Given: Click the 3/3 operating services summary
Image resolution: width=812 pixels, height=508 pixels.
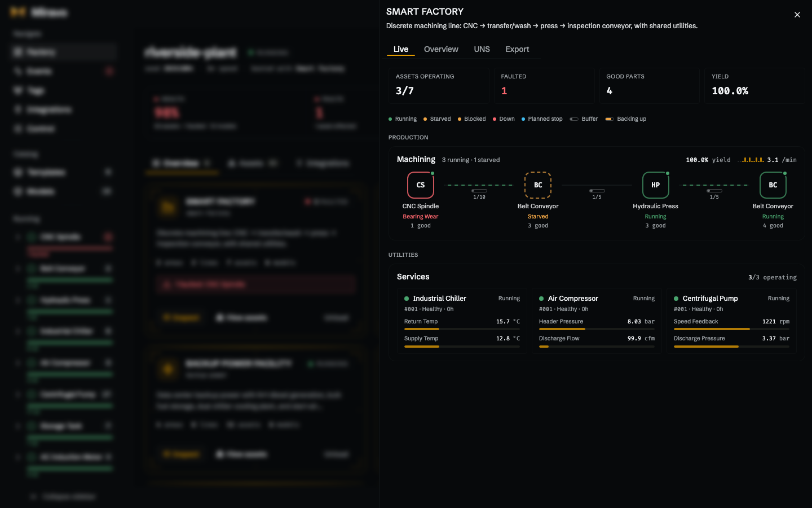Looking at the screenshot, I should point(773,278).
